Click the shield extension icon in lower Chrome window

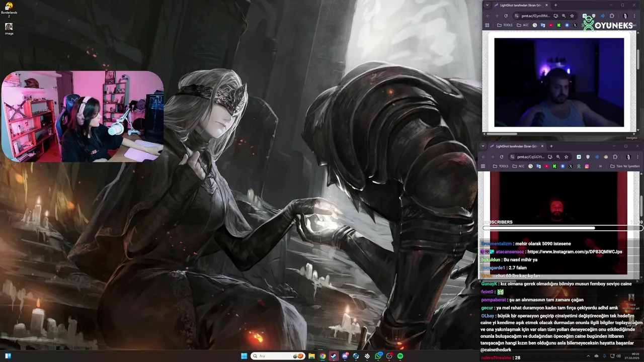point(588,157)
